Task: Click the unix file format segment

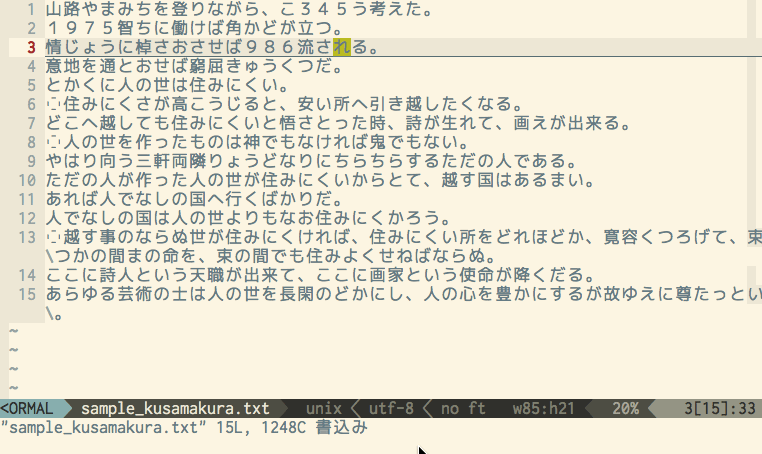Action: click(324, 408)
